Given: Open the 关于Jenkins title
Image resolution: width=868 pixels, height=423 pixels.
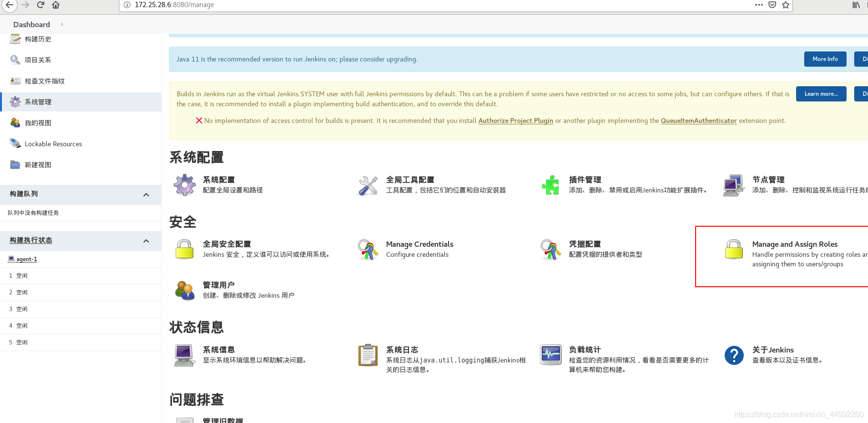Looking at the screenshot, I should pyautogui.click(x=773, y=350).
